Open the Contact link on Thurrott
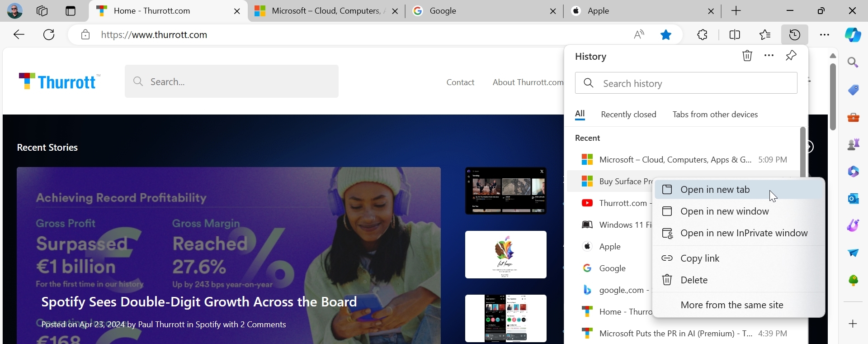 pyautogui.click(x=460, y=82)
